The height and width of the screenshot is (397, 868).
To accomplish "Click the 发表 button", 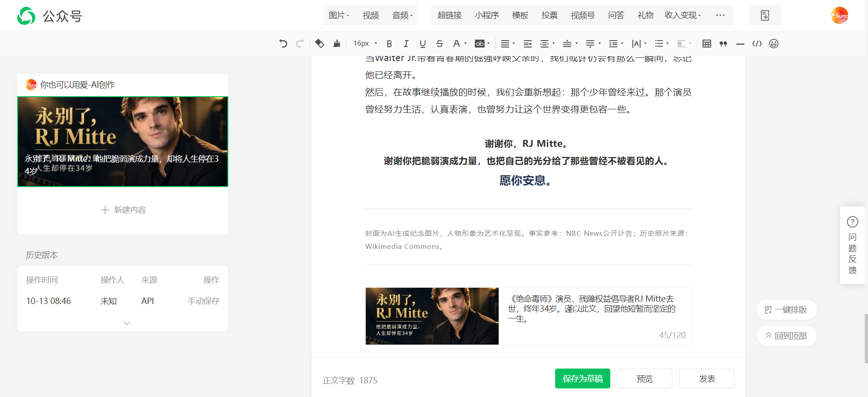I will tap(706, 378).
